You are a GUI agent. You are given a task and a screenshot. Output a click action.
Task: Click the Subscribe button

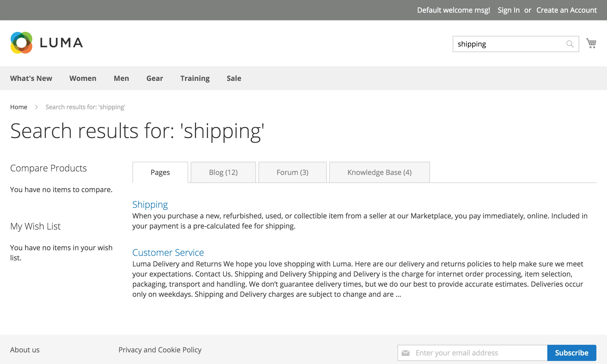pos(572,353)
